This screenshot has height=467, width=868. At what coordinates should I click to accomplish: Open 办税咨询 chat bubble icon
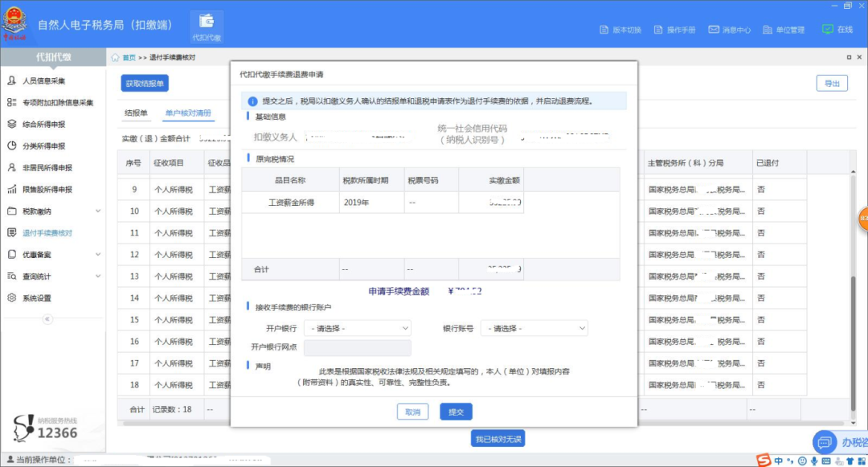pos(824,442)
